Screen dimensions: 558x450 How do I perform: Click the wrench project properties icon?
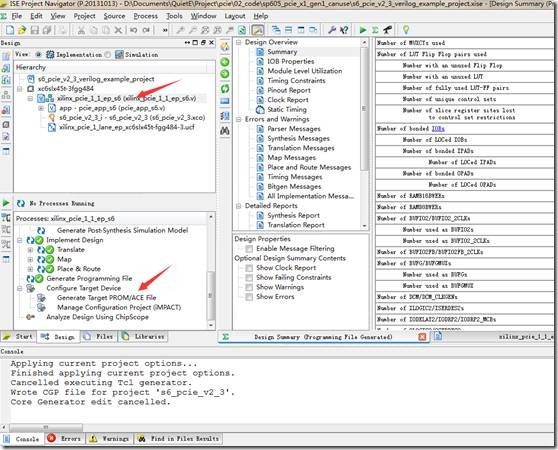332,30
